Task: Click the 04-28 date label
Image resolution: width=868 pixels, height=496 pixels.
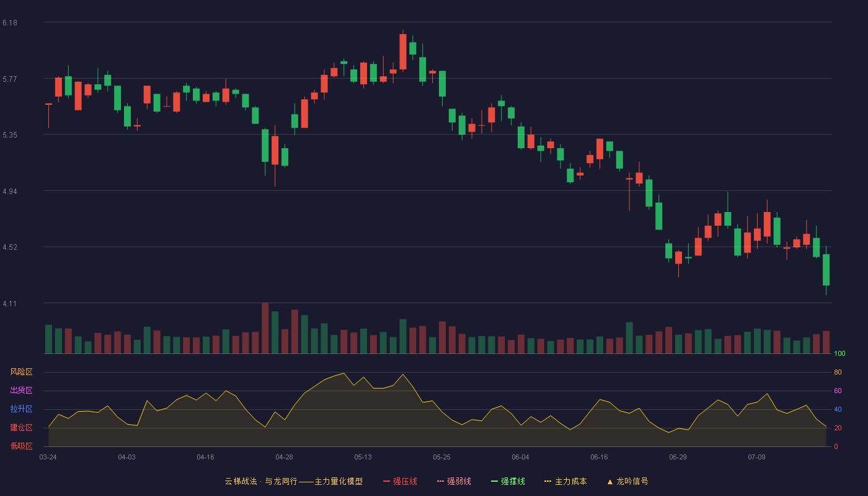Action: pyautogui.click(x=284, y=457)
